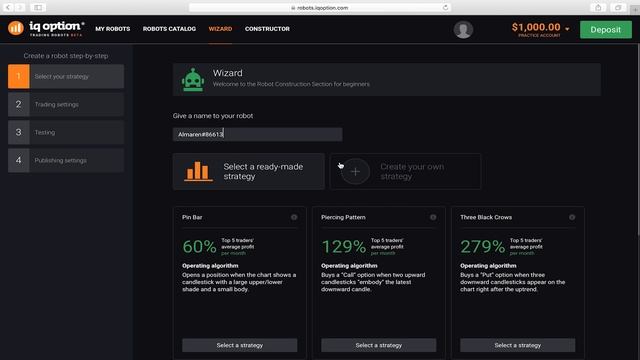
Task: Click the 'Create a robot step-by-step' heading
Action: pyautogui.click(x=66, y=56)
